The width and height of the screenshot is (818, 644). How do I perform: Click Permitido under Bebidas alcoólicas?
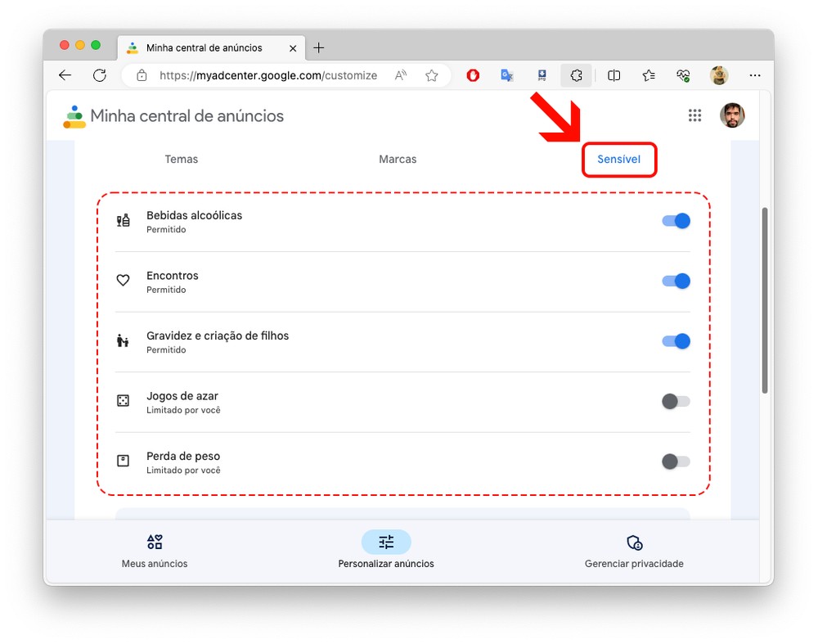coord(166,230)
